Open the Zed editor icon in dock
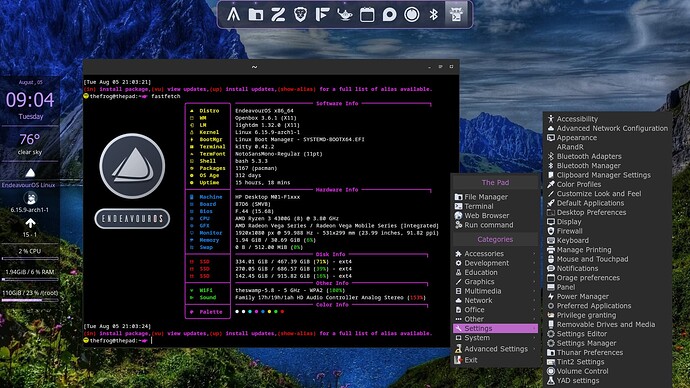This screenshot has width=690, height=388. [x=278, y=15]
